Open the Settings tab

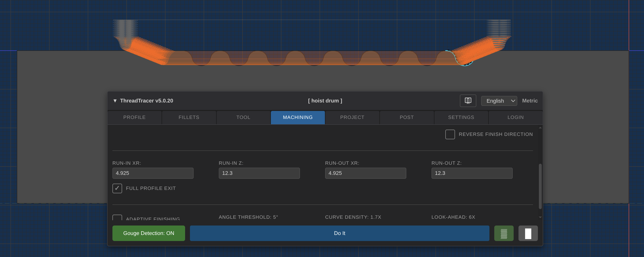[x=461, y=117]
